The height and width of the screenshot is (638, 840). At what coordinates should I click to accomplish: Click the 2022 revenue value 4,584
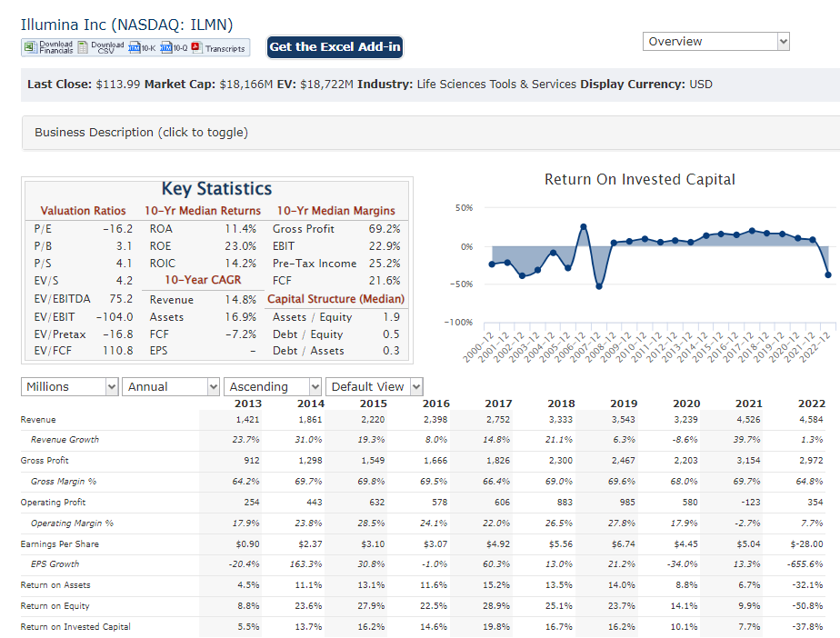(x=811, y=420)
